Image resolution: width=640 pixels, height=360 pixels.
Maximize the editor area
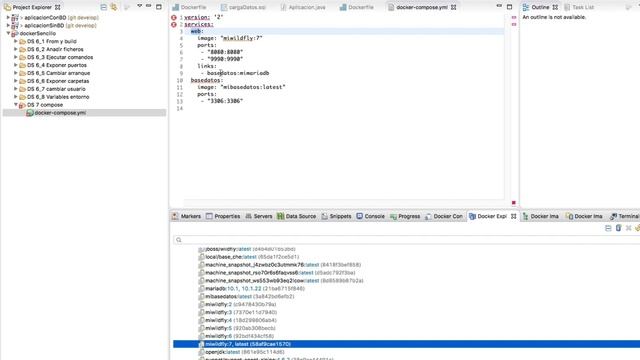(x=509, y=7)
